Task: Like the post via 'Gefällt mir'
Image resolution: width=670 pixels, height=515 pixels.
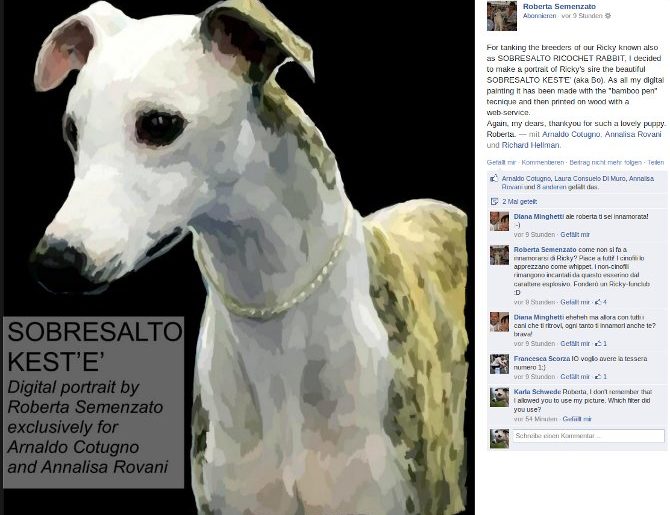Action: pos(501,162)
